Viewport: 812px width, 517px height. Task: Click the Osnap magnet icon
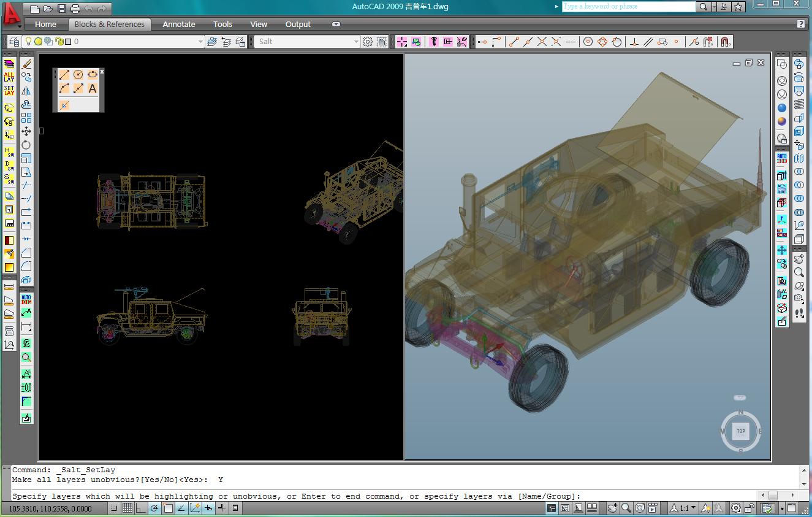pos(725,42)
